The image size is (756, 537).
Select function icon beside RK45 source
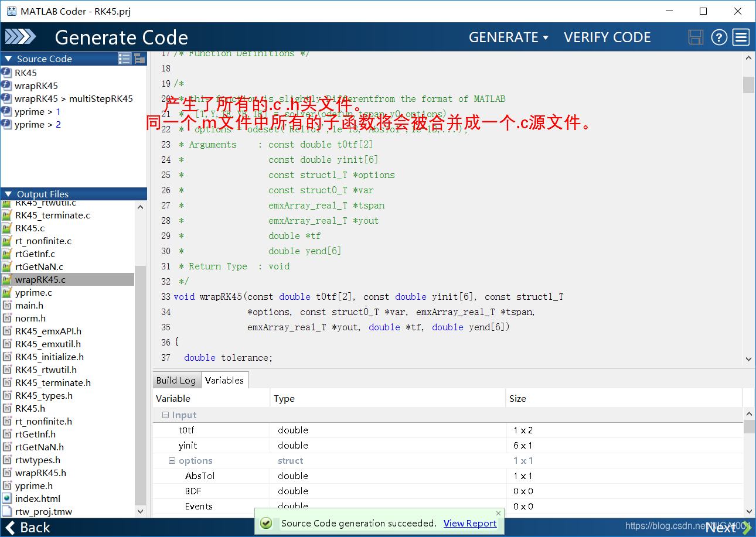[x=6, y=73]
